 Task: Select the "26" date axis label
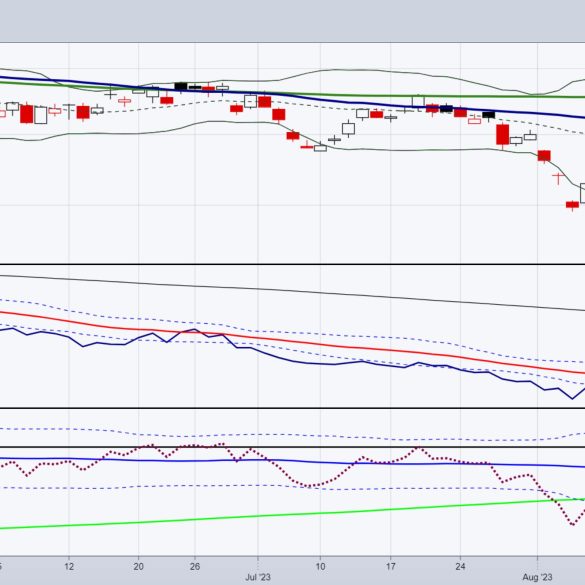click(195, 566)
